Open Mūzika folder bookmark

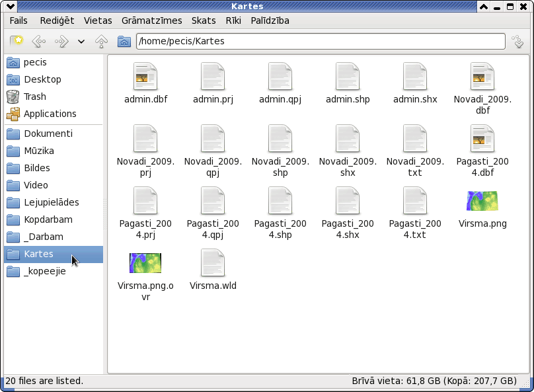click(54, 151)
